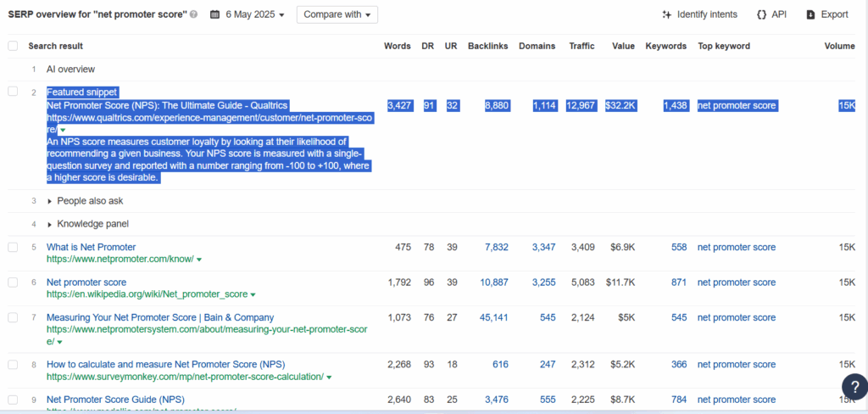Click the info icon beside SERP overview title

[194, 15]
